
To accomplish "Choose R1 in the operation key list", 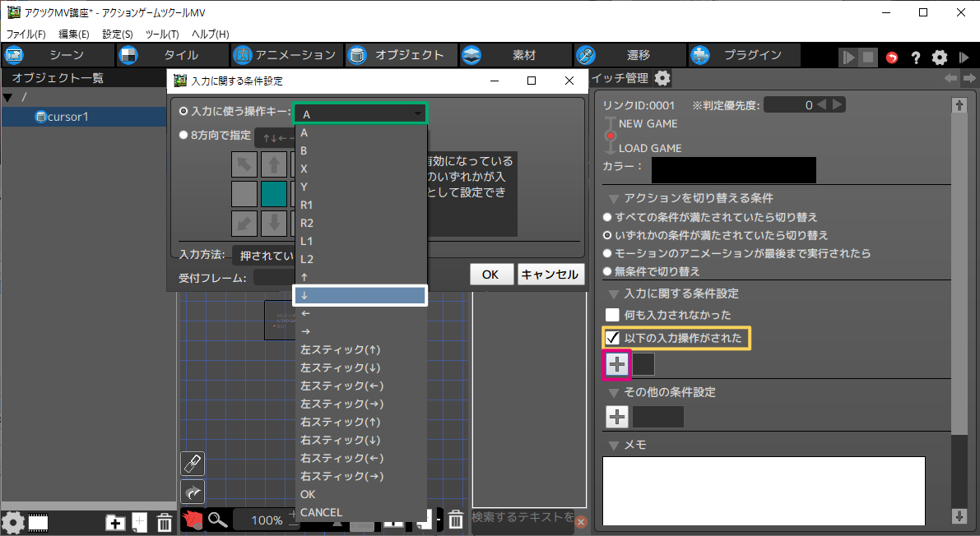I will pos(307,205).
